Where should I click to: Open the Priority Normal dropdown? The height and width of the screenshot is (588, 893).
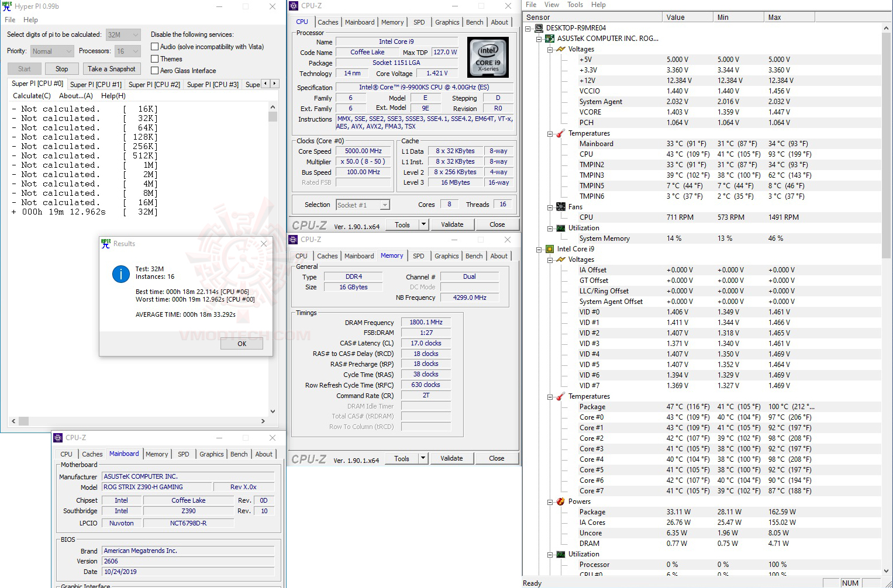pyautogui.click(x=51, y=51)
